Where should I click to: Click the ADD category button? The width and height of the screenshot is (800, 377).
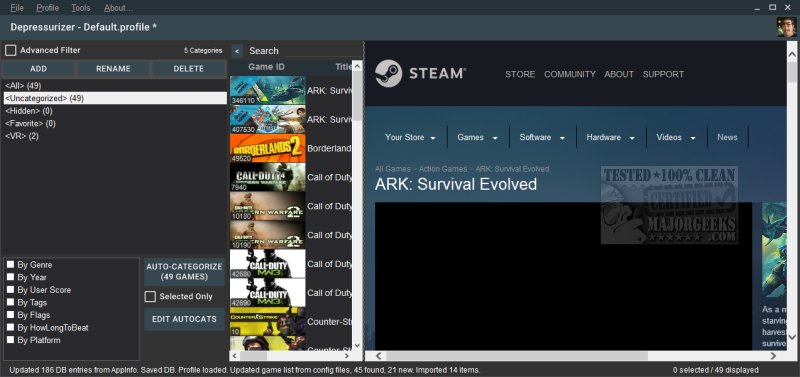pyautogui.click(x=38, y=69)
